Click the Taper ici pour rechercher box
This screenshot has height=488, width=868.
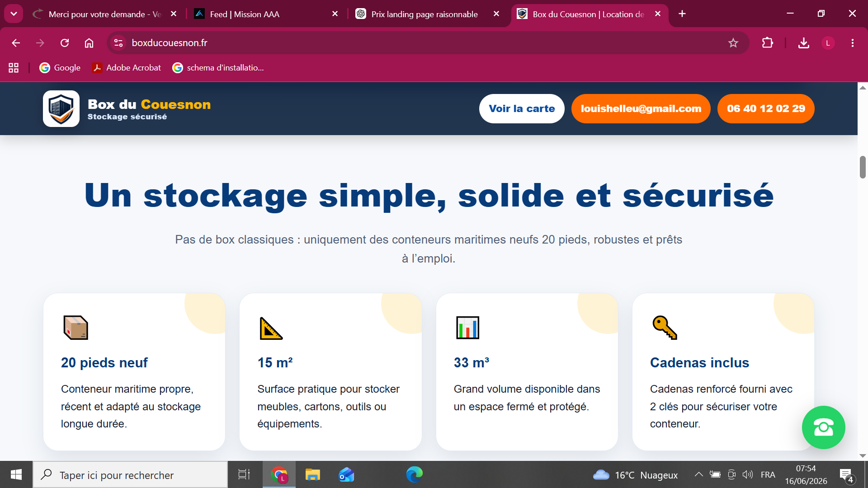pos(130,475)
